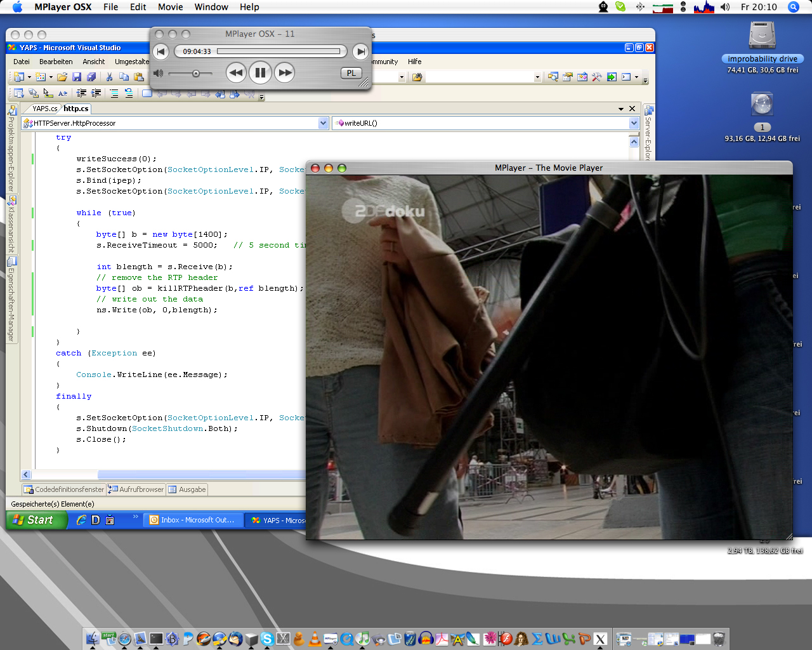Click the Increase Indent icon

96,93
